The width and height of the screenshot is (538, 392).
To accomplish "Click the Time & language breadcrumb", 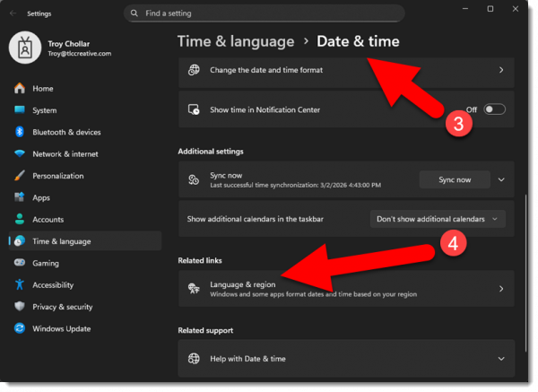I will 236,41.
